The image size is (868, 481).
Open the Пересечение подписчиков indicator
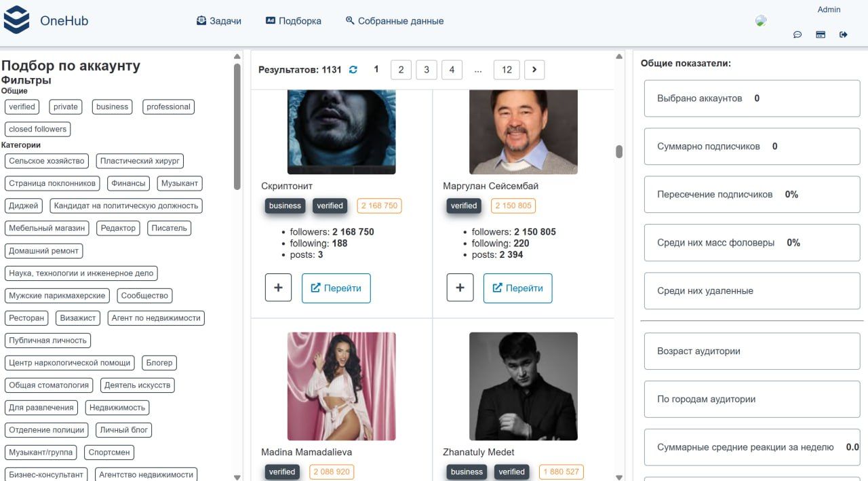point(751,194)
